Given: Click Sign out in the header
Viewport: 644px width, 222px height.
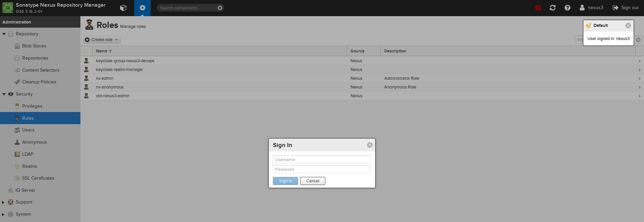Looking at the screenshot, I should click(625, 8).
